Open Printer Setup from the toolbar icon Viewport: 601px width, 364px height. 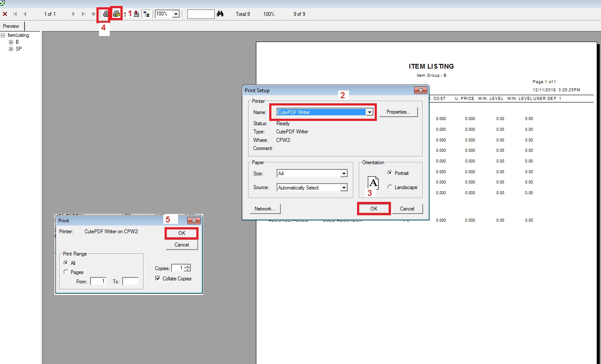(116, 14)
